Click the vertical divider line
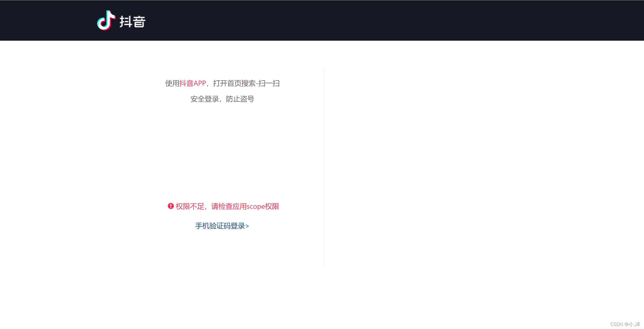Image resolution: width=644 pixels, height=329 pixels. tap(324, 167)
